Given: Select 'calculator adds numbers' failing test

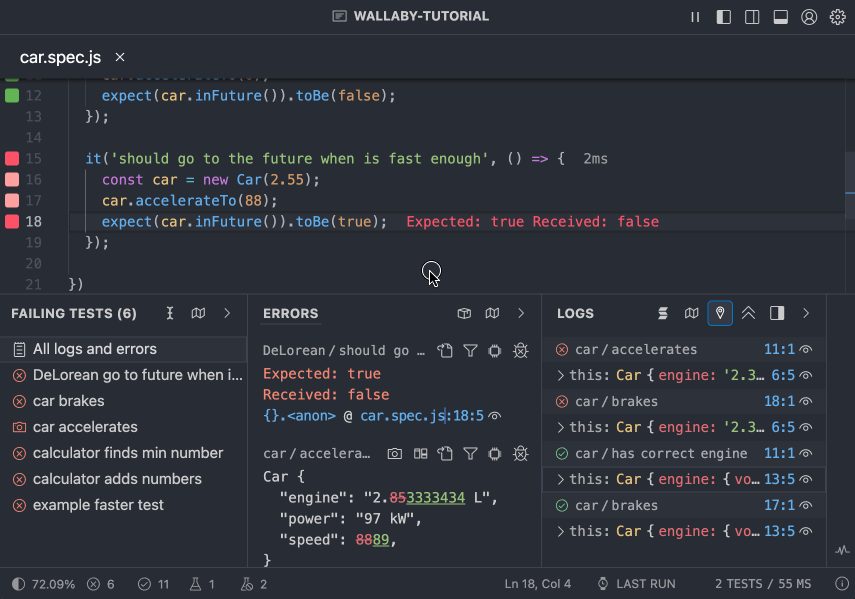Looking at the screenshot, I should pyautogui.click(x=124, y=480).
